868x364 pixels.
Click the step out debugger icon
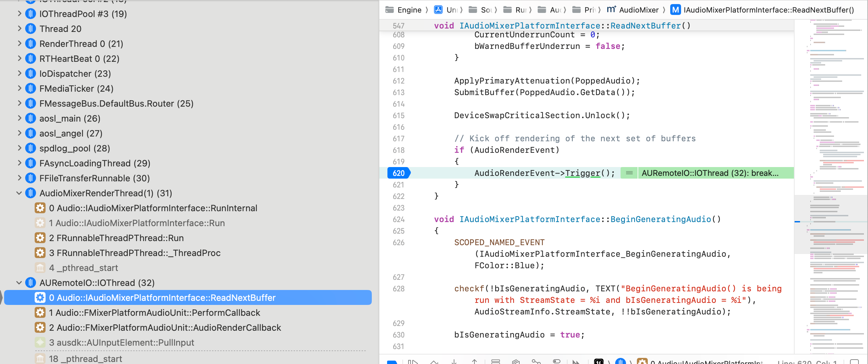(x=474, y=362)
